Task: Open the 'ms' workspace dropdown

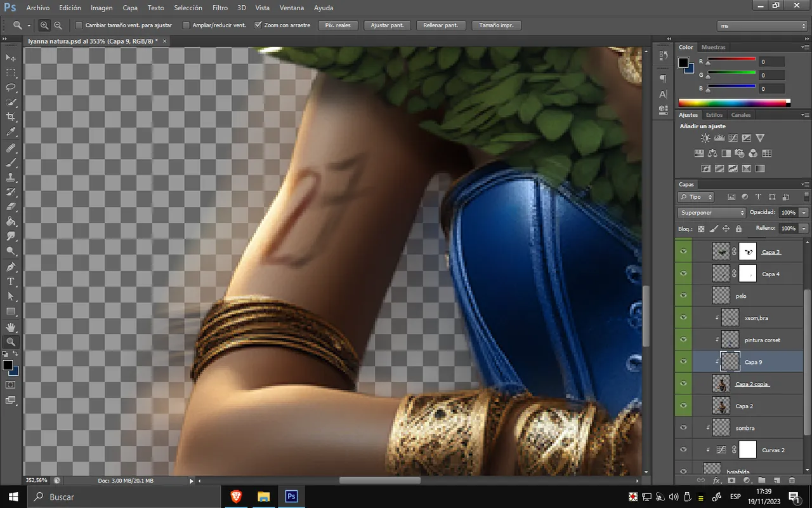Action: click(762, 25)
